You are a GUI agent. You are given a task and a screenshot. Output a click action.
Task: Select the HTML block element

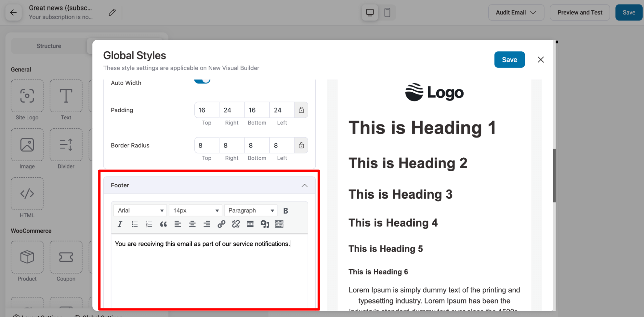27,194
